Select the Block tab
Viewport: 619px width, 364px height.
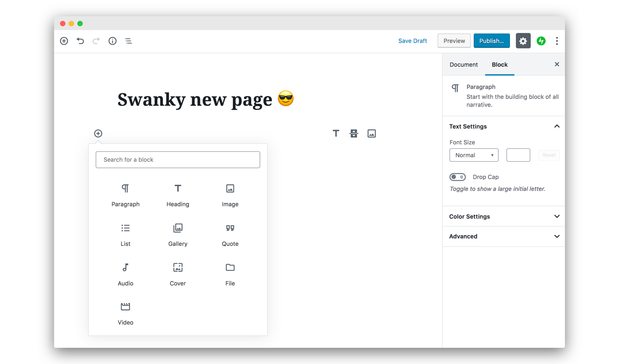tap(500, 65)
